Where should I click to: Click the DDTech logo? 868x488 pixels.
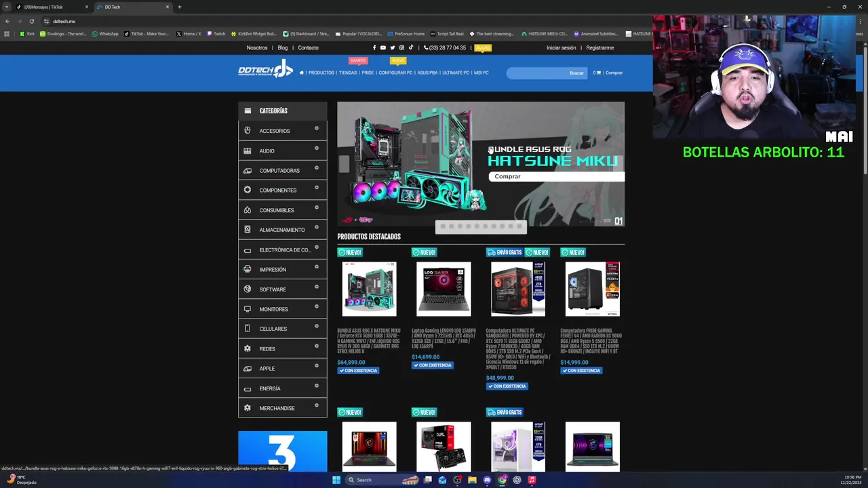(265, 68)
